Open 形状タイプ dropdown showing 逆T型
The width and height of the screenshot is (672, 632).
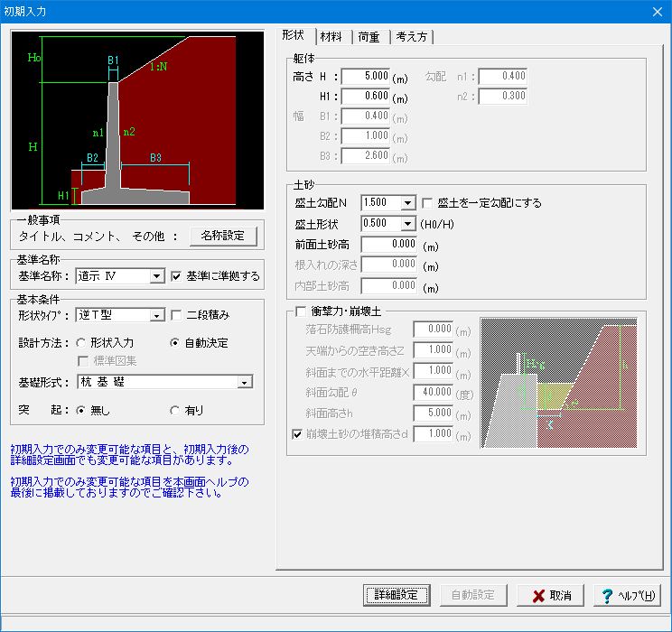pyautogui.click(x=120, y=315)
